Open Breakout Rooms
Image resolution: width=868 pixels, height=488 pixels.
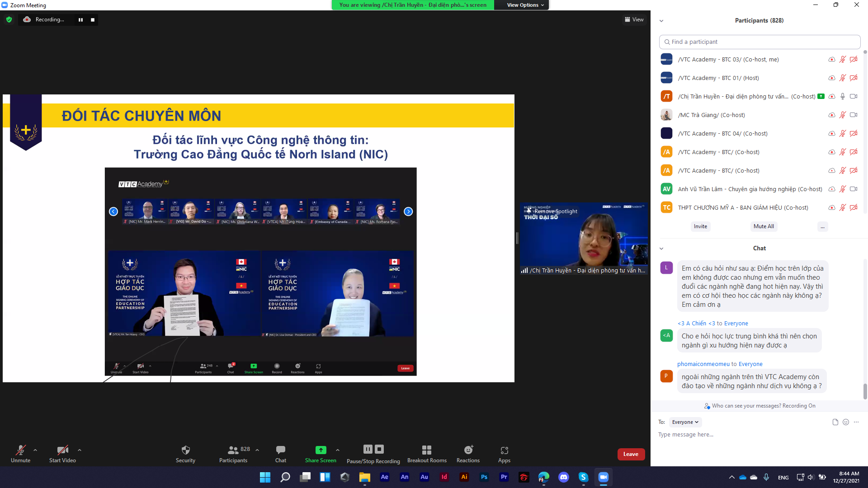pyautogui.click(x=426, y=453)
